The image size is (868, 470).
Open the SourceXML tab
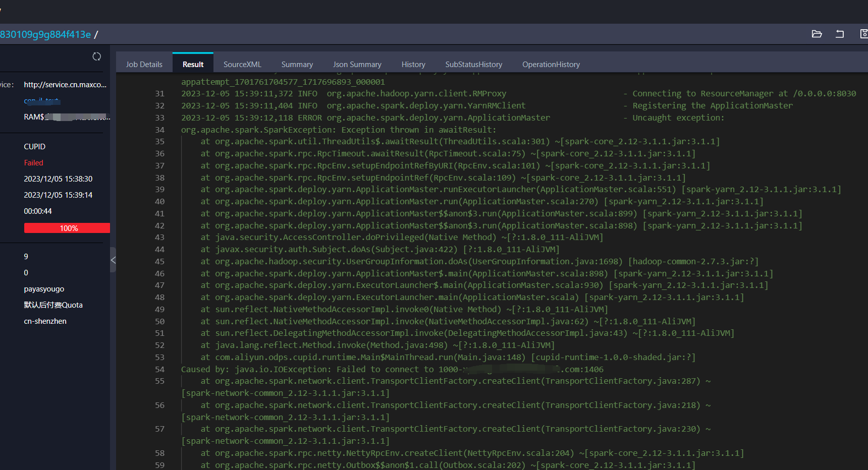point(242,65)
